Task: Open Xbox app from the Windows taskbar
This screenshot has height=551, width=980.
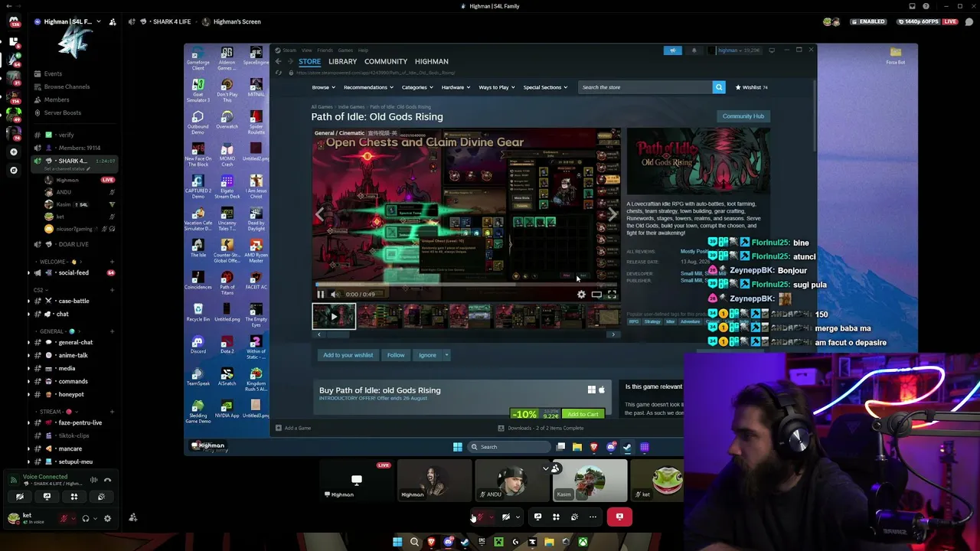Action: point(583,543)
